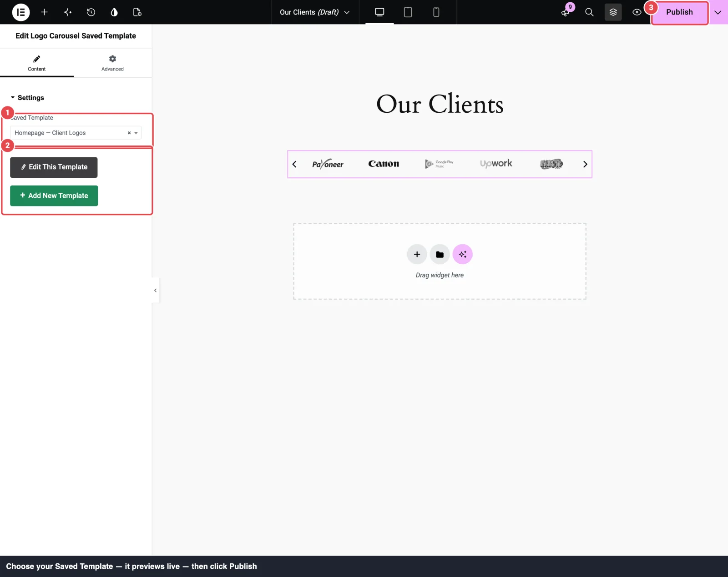Click Add New Template button
Viewport: 728px width, 577px height.
pyautogui.click(x=54, y=196)
